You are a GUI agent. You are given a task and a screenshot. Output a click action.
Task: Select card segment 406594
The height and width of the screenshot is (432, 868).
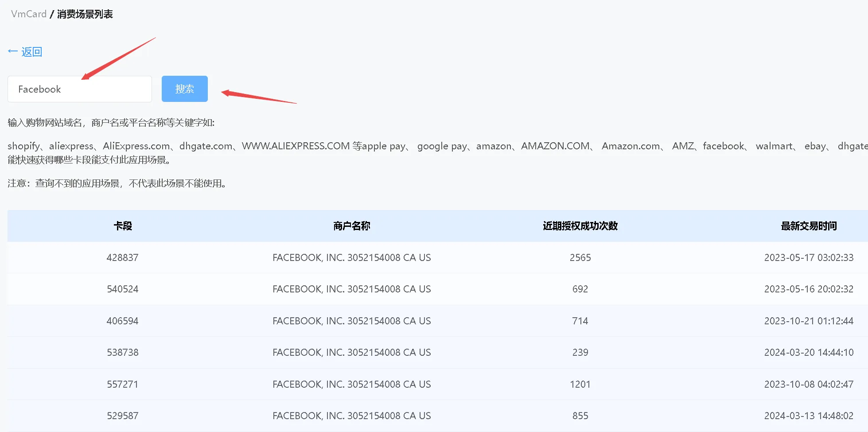[123, 321]
